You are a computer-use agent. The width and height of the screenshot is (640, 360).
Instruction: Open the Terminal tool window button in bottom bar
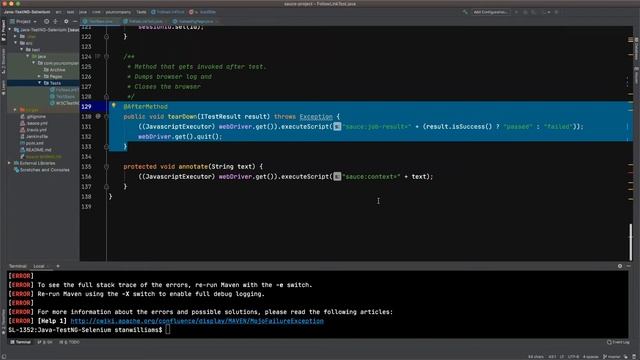[x=20, y=342]
